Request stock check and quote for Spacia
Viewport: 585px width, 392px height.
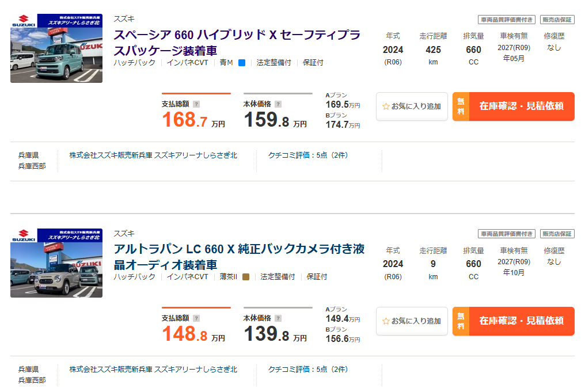[514, 106]
